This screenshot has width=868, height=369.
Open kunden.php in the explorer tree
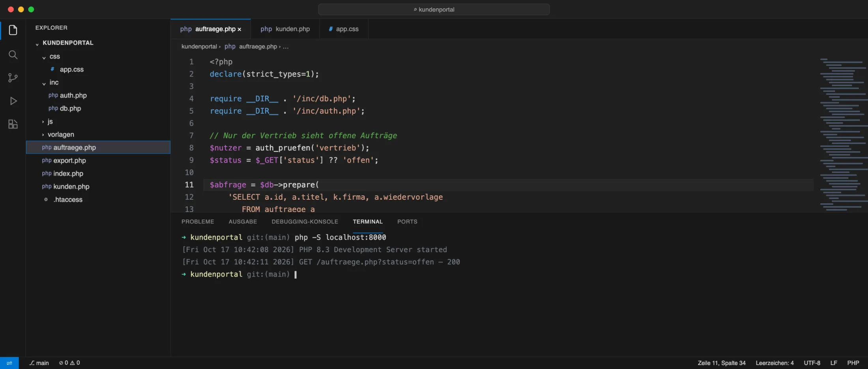[98, 187]
